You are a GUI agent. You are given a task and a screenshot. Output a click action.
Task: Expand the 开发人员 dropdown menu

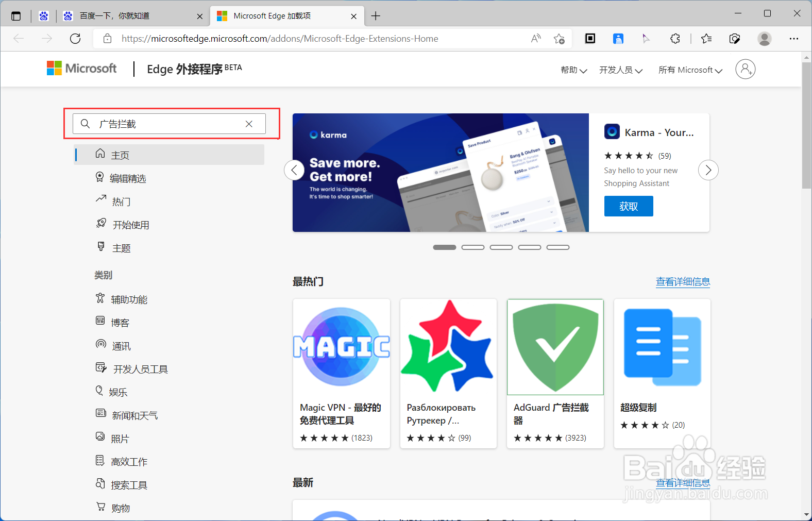[621, 70]
